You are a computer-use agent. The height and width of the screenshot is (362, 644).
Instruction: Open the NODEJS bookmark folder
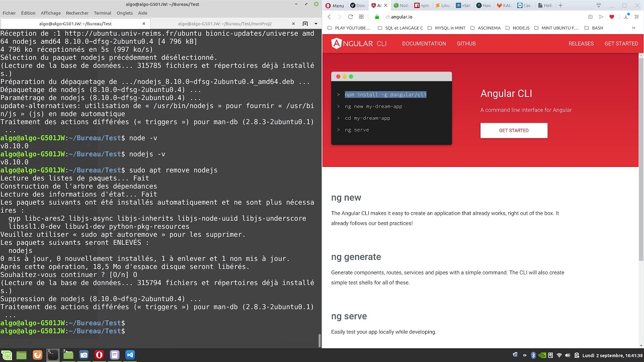point(517,28)
